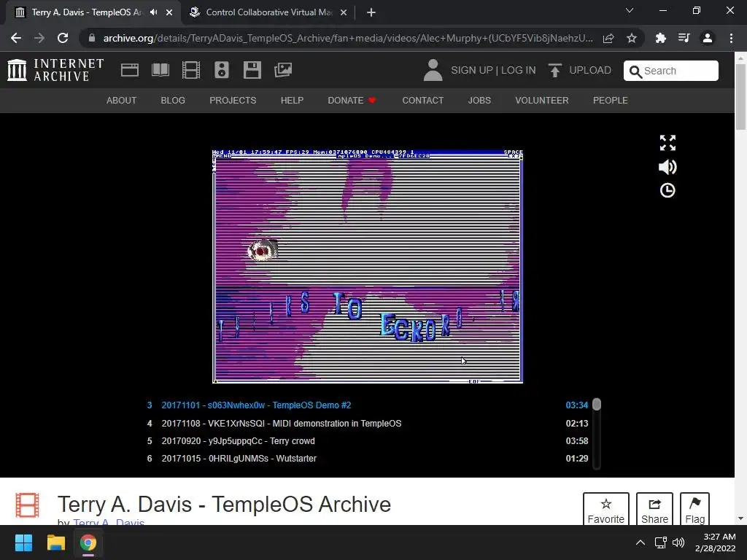Open the HELP menu item
The image size is (747, 560).
coord(292,101)
